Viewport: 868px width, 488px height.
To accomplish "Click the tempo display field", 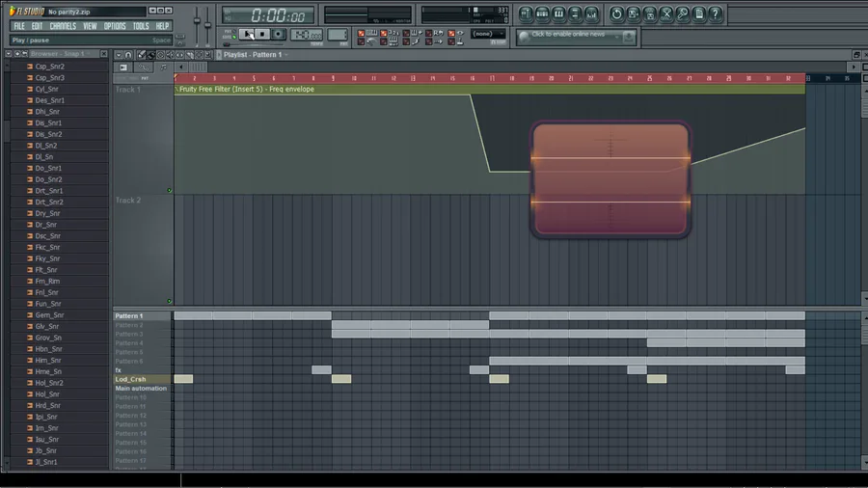I will 307,35.
